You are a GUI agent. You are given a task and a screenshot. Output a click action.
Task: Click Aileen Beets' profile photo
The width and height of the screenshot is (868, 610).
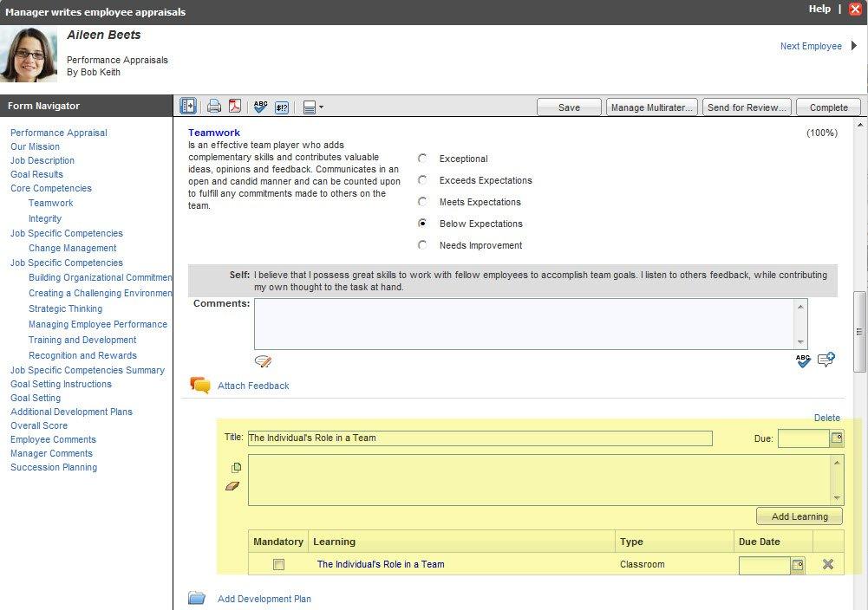point(29,55)
